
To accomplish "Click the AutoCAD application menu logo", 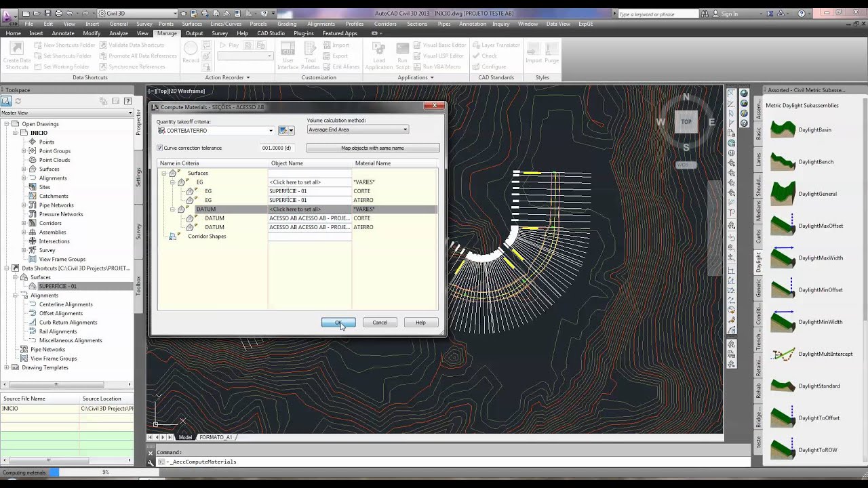I will tap(8, 16).
